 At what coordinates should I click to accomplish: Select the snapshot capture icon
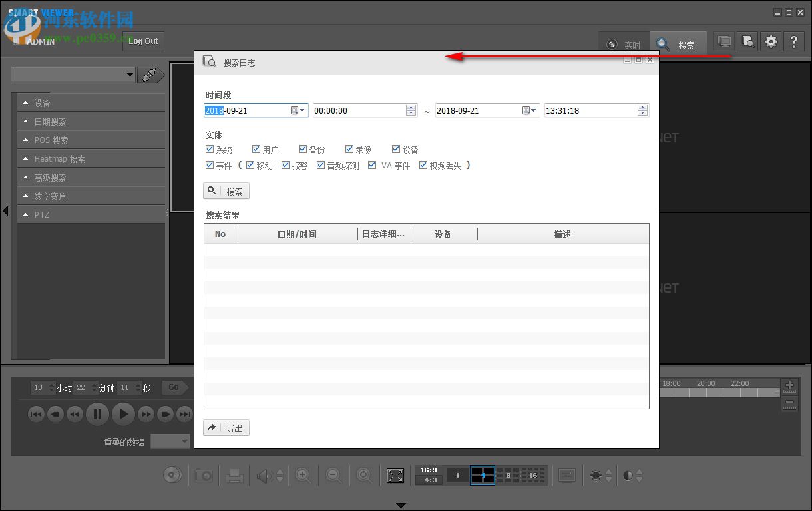(204, 475)
